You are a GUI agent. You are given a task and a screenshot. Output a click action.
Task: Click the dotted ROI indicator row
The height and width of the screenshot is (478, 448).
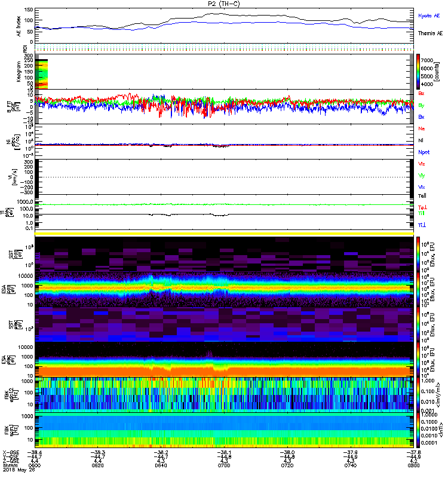(x=224, y=48)
